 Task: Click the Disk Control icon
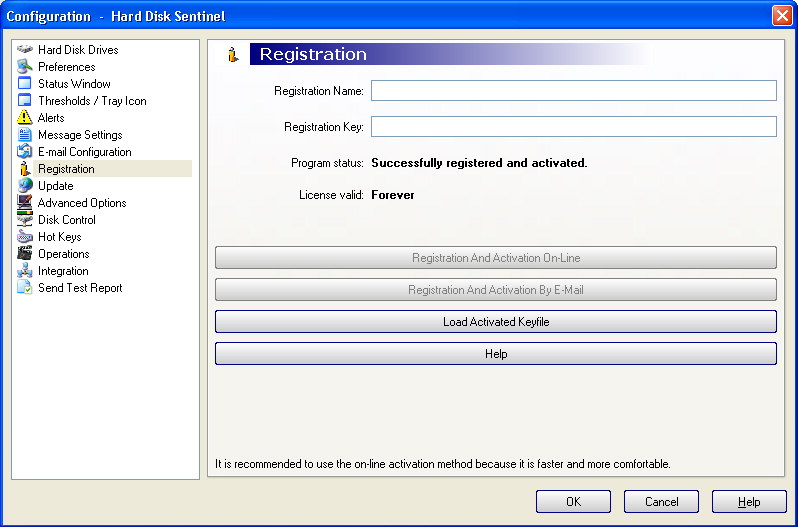pyautogui.click(x=24, y=220)
